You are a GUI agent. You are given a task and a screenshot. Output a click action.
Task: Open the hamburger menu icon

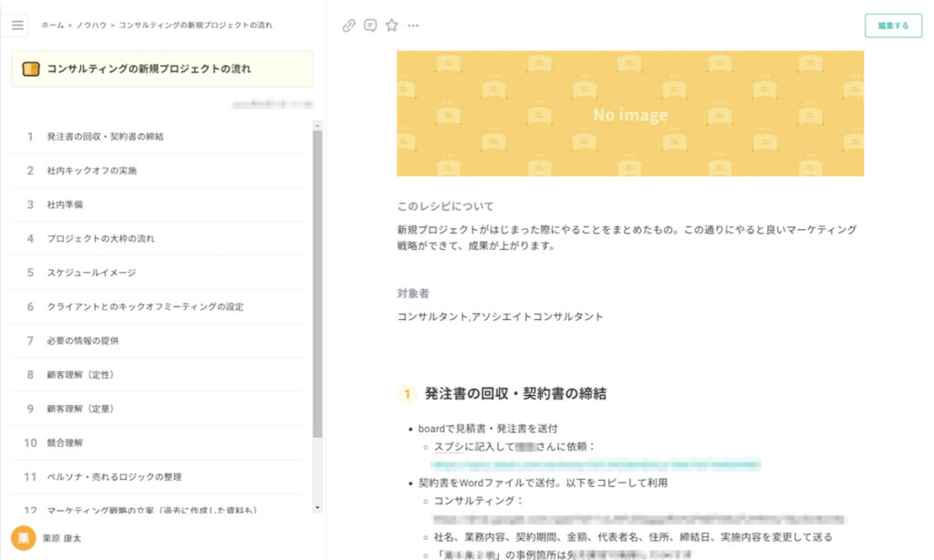pyautogui.click(x=17, y=25)
